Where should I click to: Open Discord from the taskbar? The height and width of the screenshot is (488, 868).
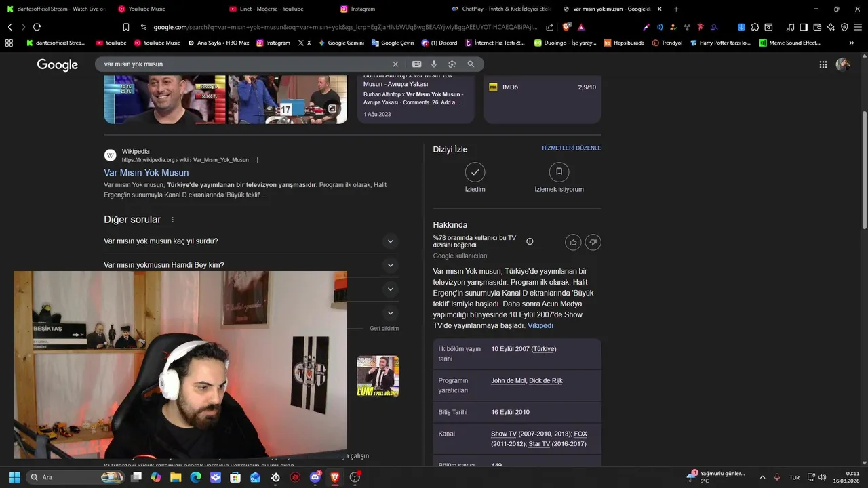315,477
